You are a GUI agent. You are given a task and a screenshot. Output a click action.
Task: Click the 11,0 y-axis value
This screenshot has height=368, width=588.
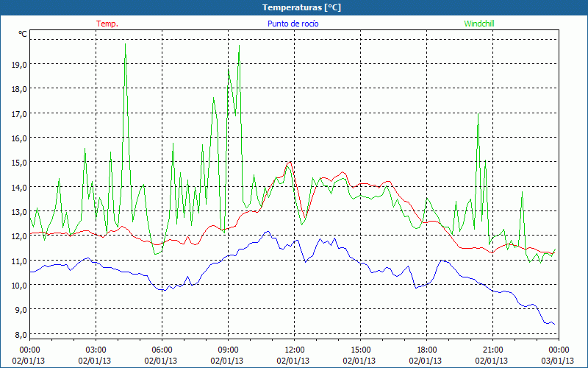(19, 261)
